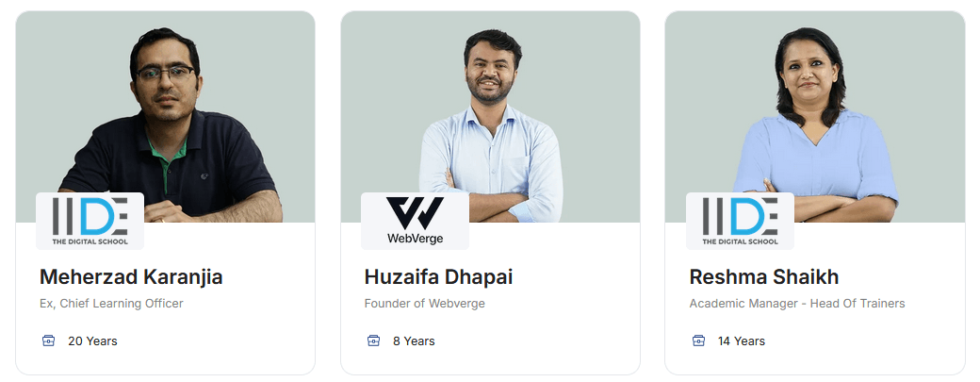Click 'Academic Manager - Head Of Trainers' text

(x=797, y=304)
